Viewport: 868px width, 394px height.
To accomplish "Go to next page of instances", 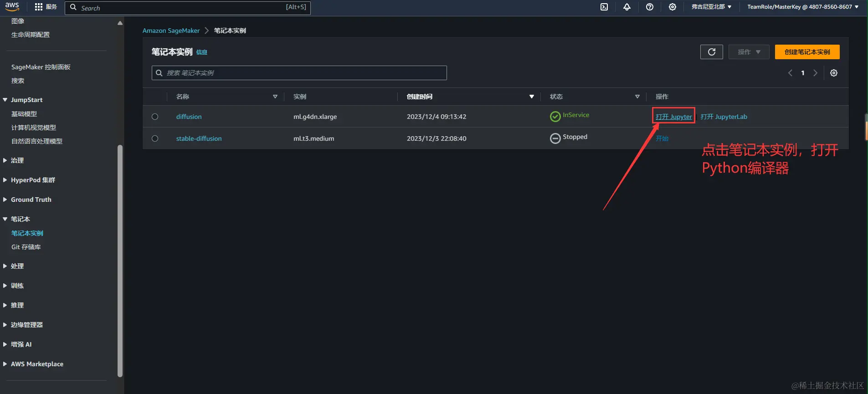I will [816, 73].
